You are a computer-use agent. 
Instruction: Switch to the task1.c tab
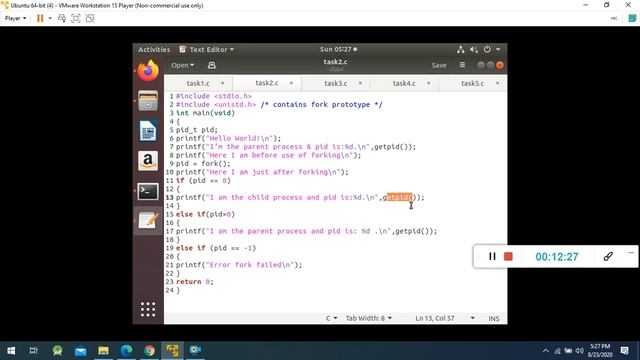[x=198, y=83]
